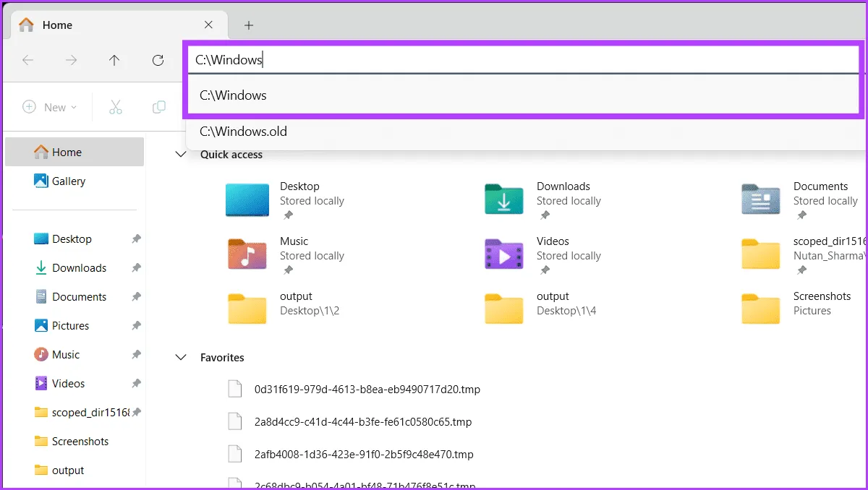868x490 pixels.
Task: Open the New dropdown menu
Action: point(49,106)
